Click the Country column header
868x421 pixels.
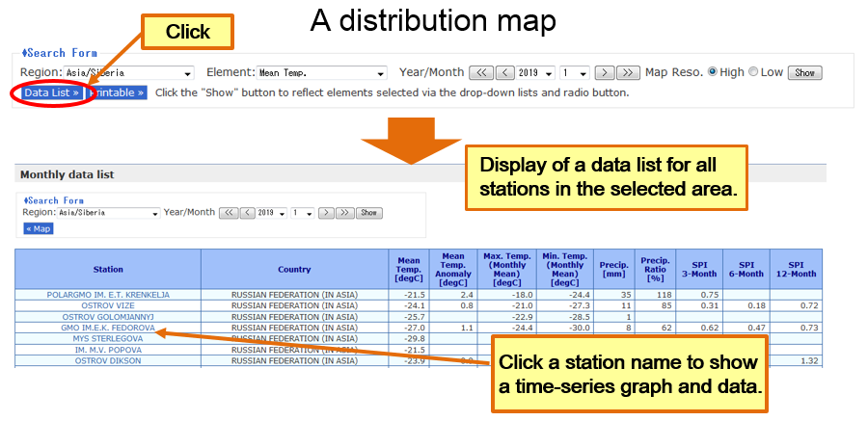tap(294, 270)
